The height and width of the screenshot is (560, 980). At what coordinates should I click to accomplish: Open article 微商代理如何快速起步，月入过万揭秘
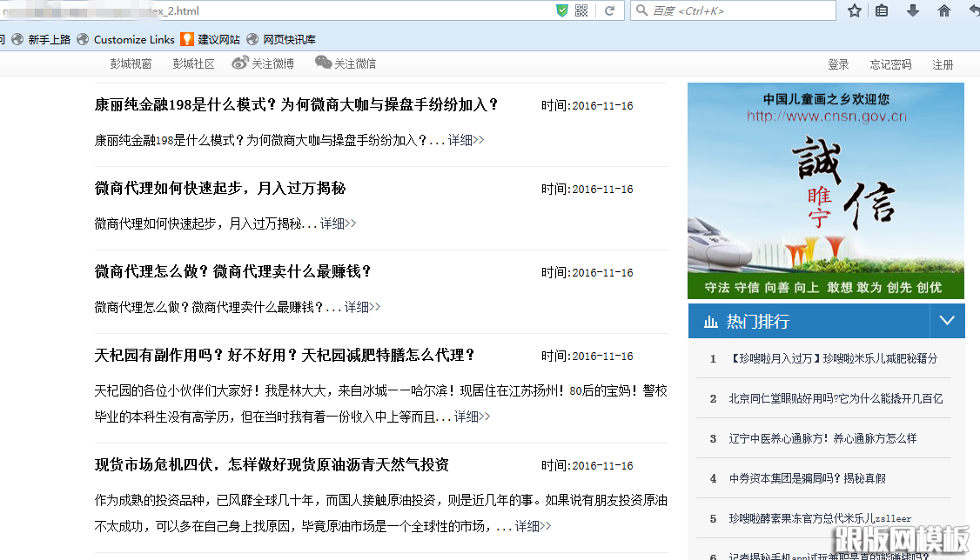pos(220,189)
